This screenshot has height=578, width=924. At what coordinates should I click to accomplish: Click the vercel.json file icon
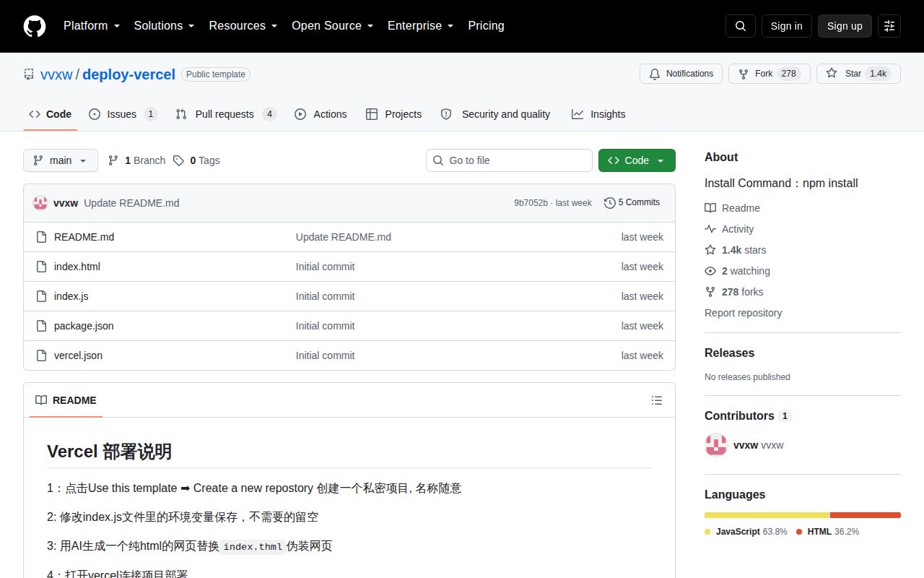click(41, 355)
